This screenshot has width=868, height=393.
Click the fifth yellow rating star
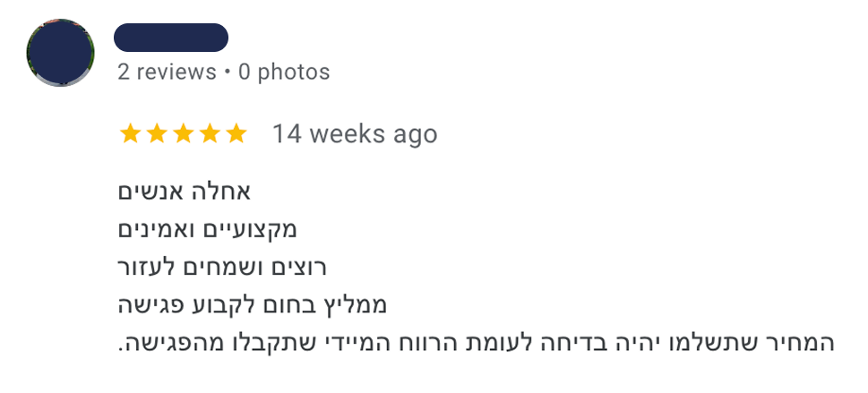pos(236,134)
